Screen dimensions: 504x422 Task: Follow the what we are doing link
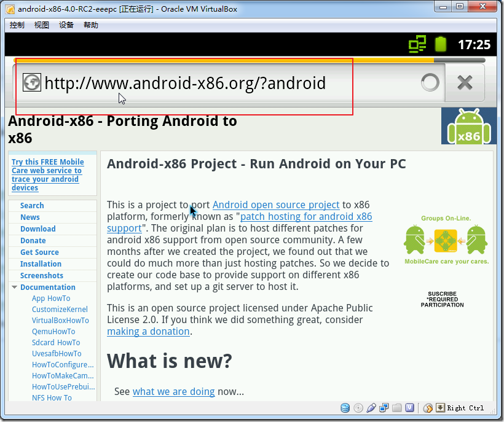[x=173, y=391]
